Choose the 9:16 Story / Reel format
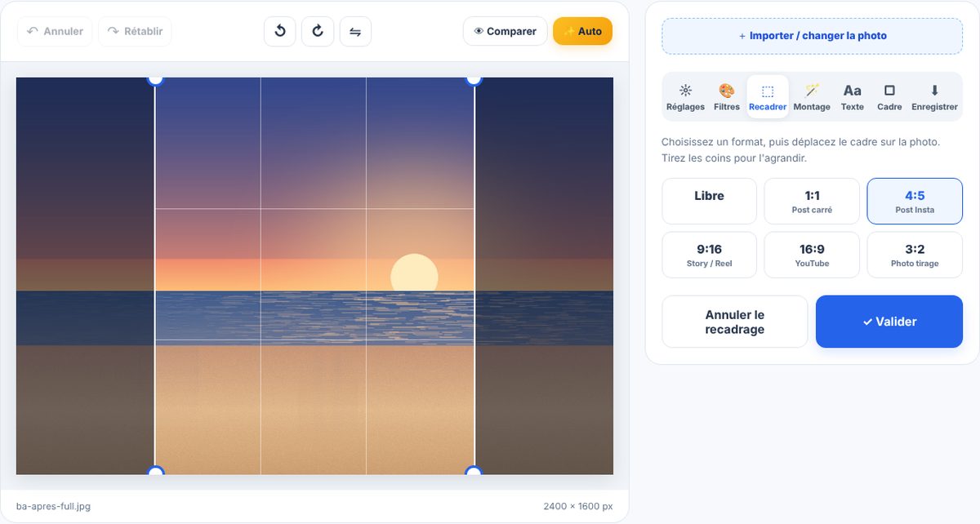Image resolution: width=980 pixels, height=524 pixels. [709, 255]
